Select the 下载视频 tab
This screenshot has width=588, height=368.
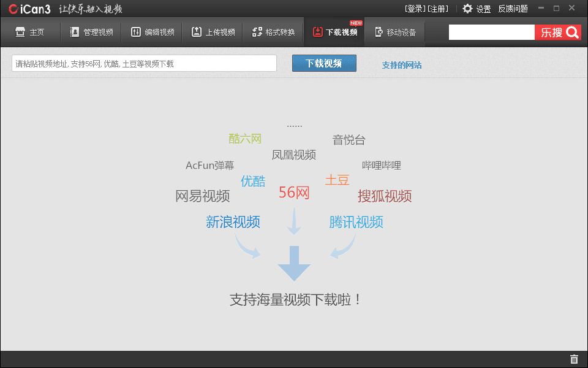pyautogui.click(x=334, y=33)
